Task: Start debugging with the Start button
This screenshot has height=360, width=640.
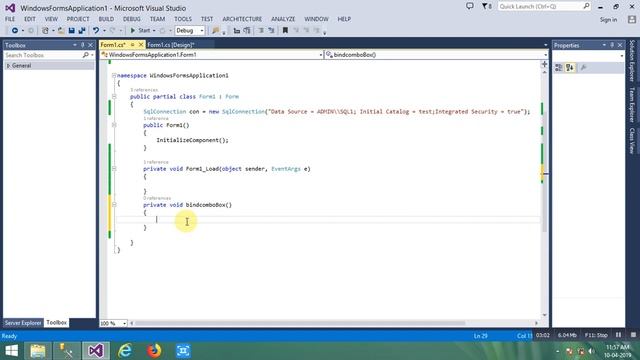Action: pyautogui.click(x=140, y=31)
